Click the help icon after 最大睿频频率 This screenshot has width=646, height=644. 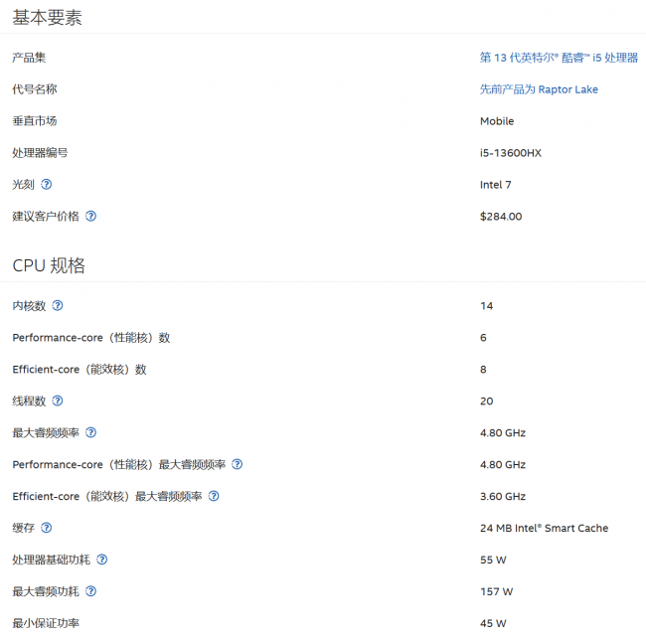click(x=90, y=432)
